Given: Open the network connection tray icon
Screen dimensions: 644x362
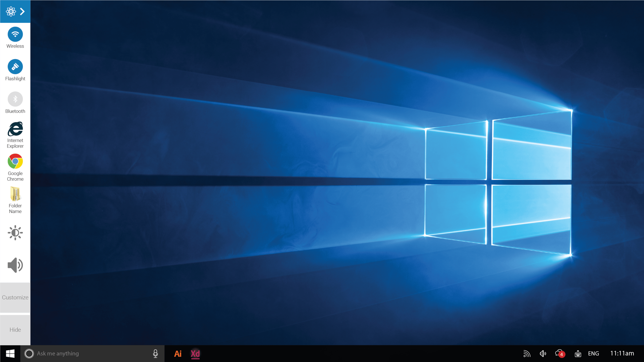Looking at the screenshot, I should (x=527, y=354).
